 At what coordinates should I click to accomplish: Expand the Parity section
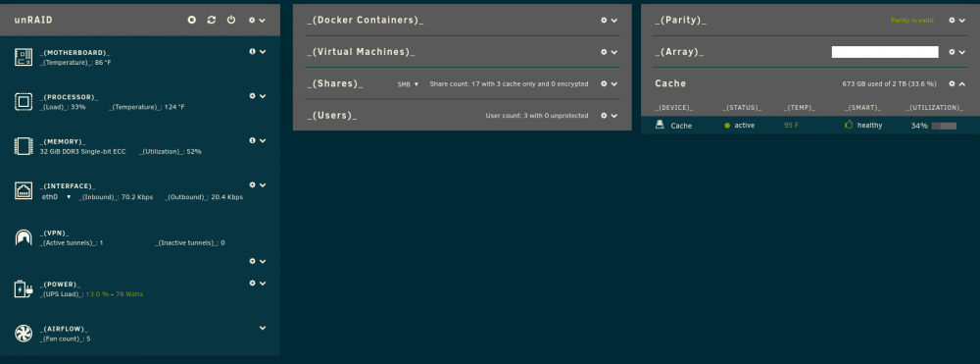962,20
